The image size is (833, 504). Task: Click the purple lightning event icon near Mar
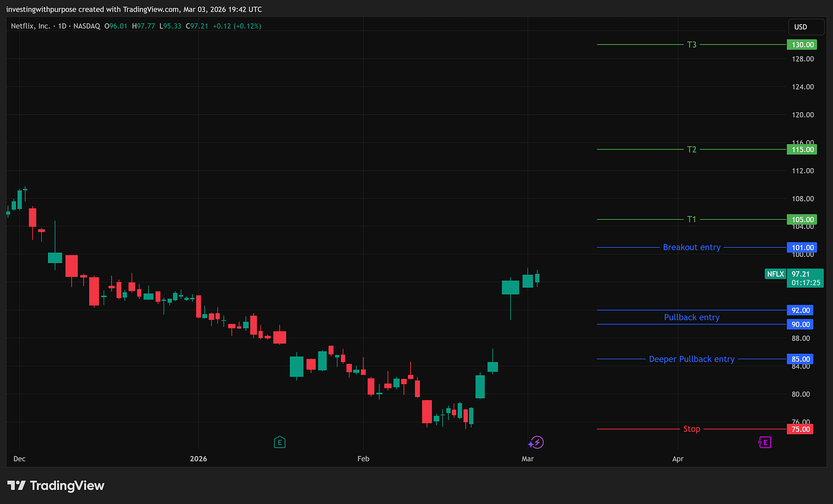coord(536,442)
